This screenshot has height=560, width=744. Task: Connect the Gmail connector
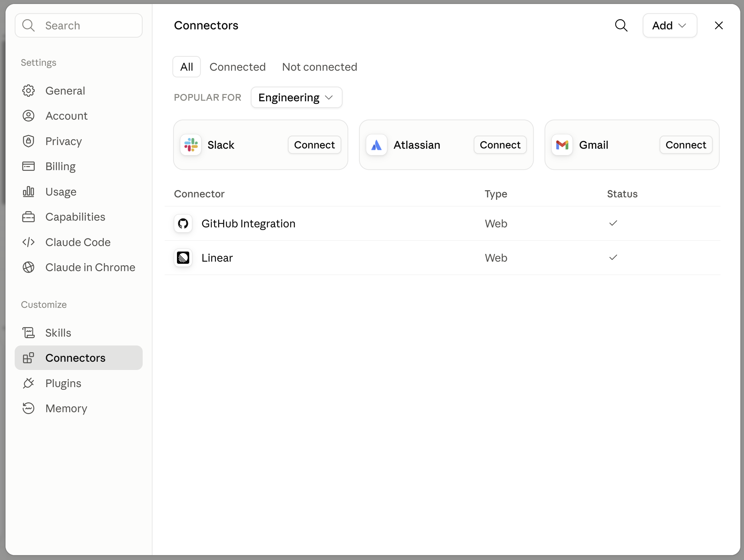point(686,145)
